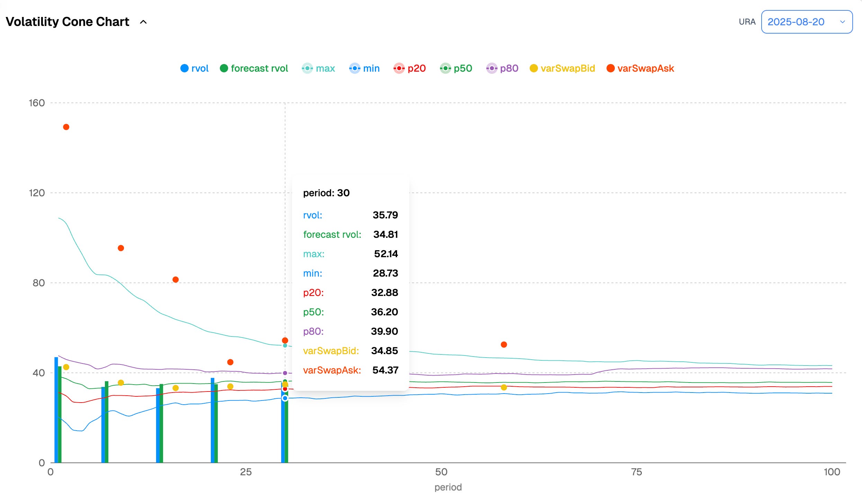Click the teal max legend marker
The width and height of the screenshot is (862, 504).
click(307, 68)
